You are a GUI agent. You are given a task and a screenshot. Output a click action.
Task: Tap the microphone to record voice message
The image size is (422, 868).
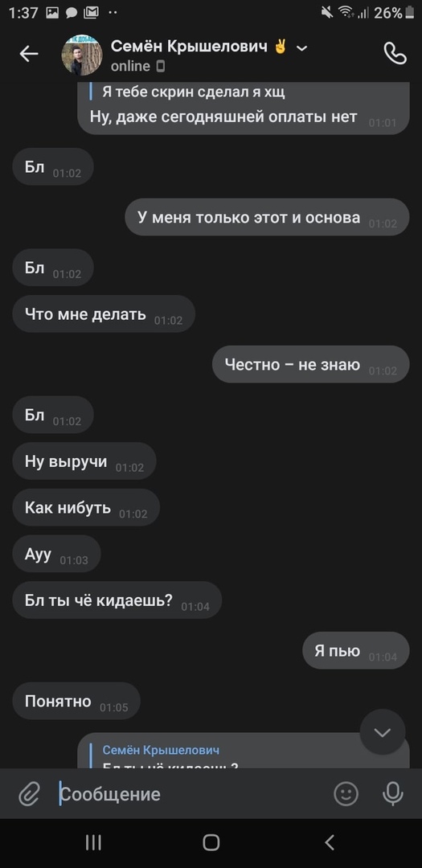click(x=392, y=794)
